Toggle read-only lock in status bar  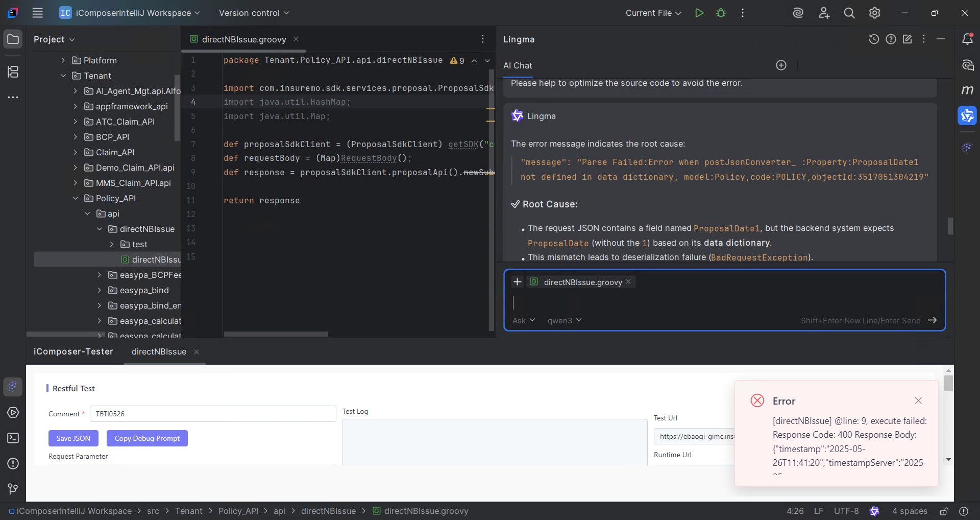(944, 511)
